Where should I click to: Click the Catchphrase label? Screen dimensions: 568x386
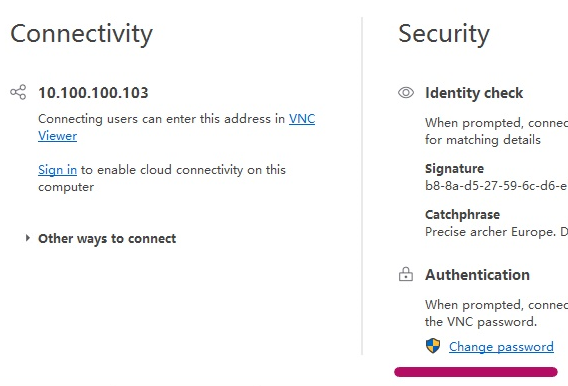(x=462, y=215)
